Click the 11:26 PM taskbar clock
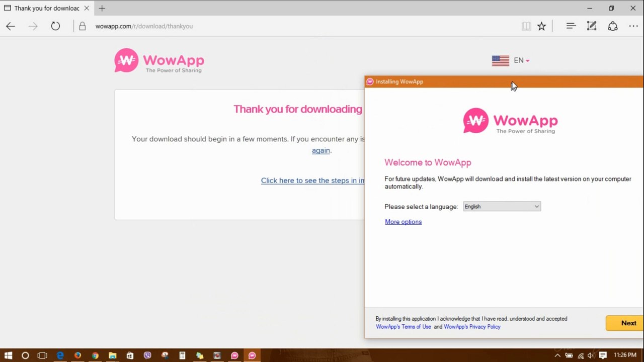644x362 pixels. tap(625, 355)
